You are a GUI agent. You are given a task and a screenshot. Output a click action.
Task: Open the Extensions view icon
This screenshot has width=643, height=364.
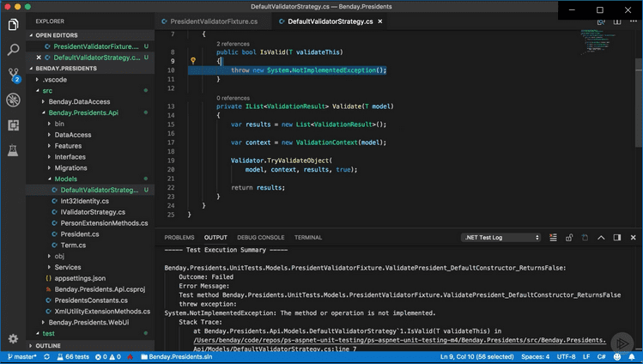(13, 125)
